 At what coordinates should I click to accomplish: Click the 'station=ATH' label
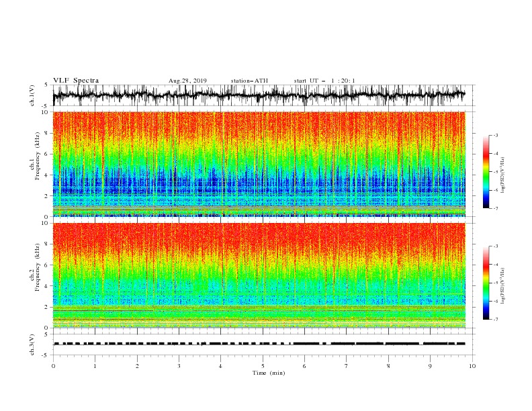click(x=249, y=81)
